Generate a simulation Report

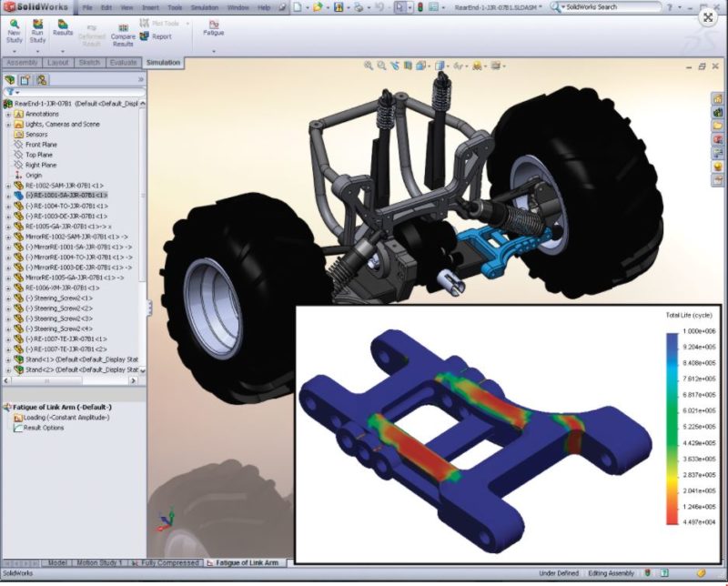[157, 35]
